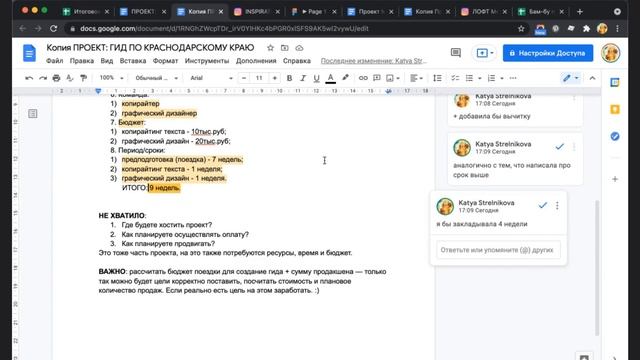Viewport: 640px width, 360px height.
Task: Switch to the INSPIRA Instagram tab
Action: tap(257, 12)
